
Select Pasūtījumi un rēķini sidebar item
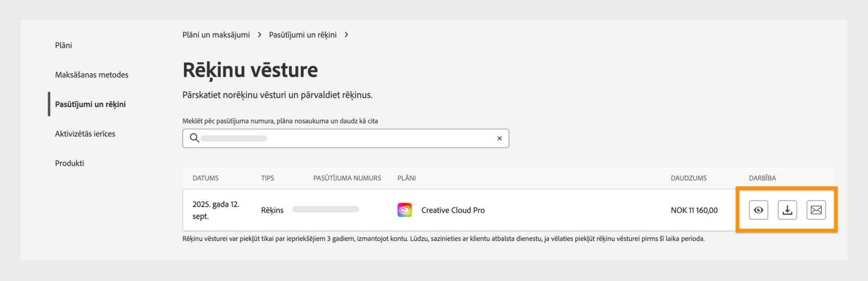[90, 105]
